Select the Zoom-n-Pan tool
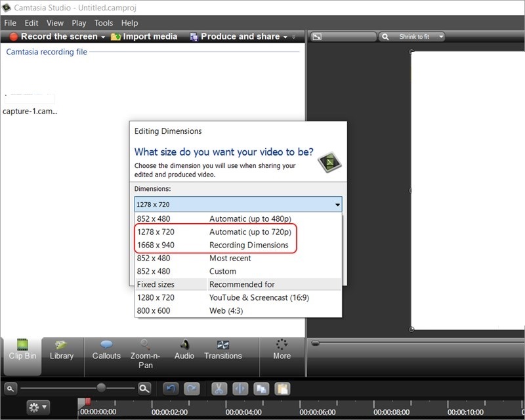Screen dimensions: 525x420 tap(145, 354)
